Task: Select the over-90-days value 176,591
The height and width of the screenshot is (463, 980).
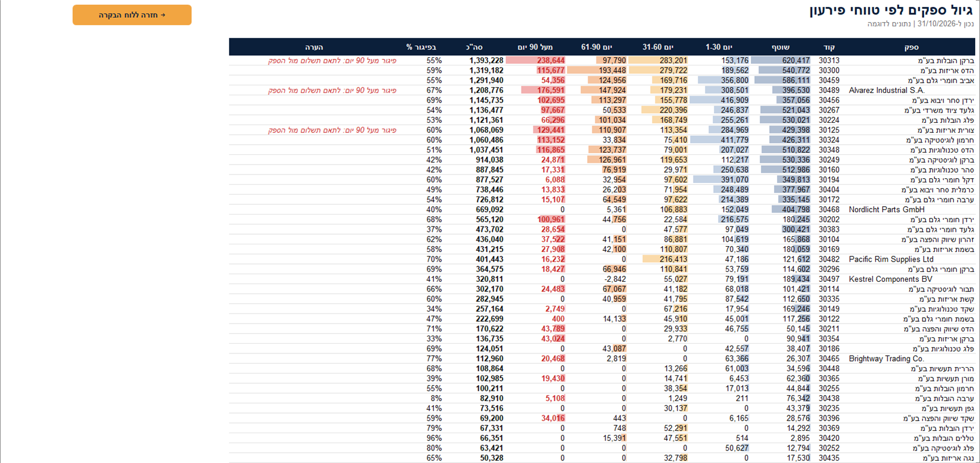Action: 550,91
